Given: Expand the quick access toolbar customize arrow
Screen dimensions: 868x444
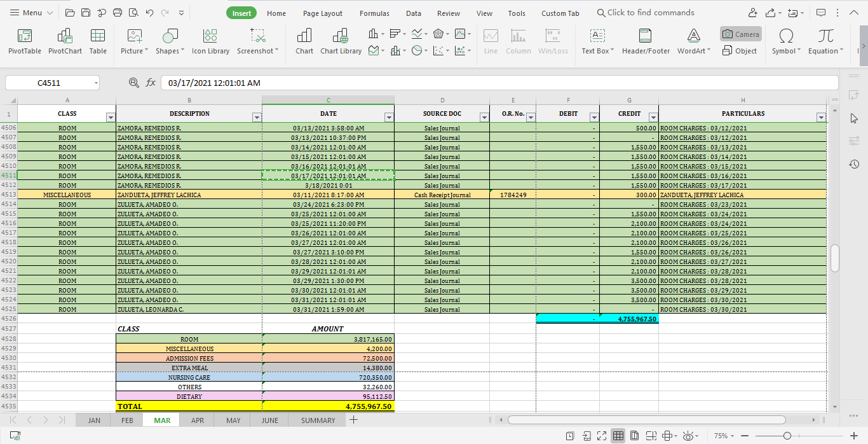Looking at the screenshot, I should pos(181,13).
